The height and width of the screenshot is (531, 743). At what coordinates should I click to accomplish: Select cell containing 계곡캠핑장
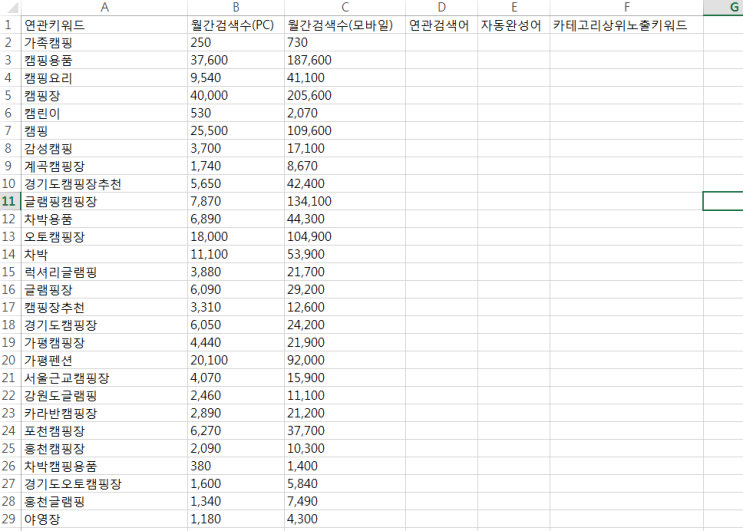pyautogui.click(x=104, y=166)
